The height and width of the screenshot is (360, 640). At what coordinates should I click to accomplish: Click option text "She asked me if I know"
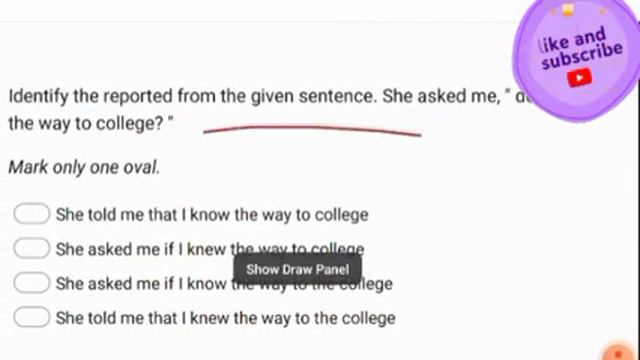141,284
